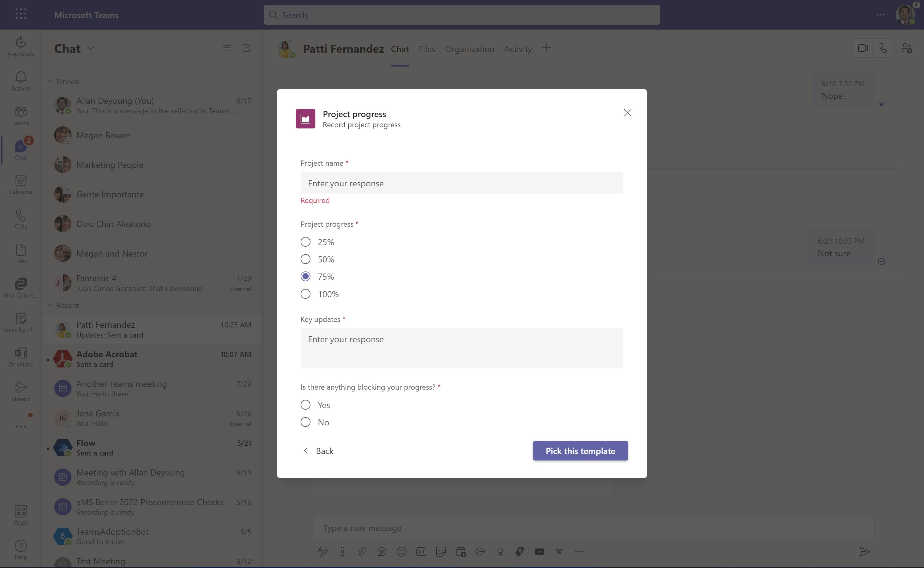
Task: Choose Yes for blocking progress
Action: [x=305, y=404]
